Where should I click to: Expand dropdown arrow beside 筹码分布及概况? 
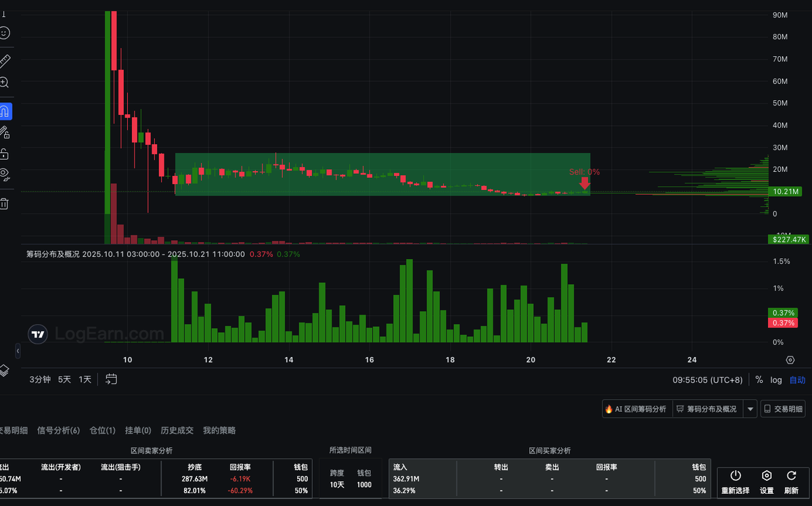(750, 409)
